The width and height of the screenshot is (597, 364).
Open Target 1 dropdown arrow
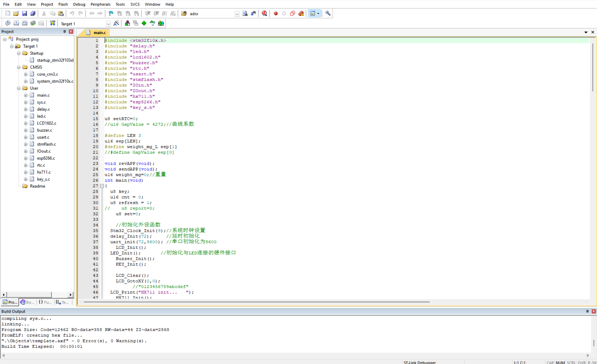pyautogui.click(x=108, y=24)
